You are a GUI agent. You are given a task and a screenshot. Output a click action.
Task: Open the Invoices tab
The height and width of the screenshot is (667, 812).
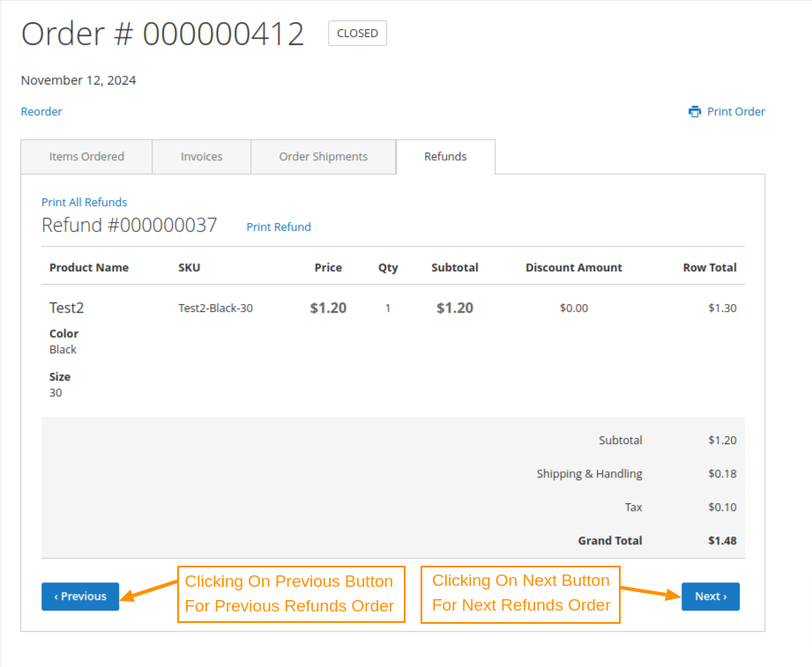[201, 157]
